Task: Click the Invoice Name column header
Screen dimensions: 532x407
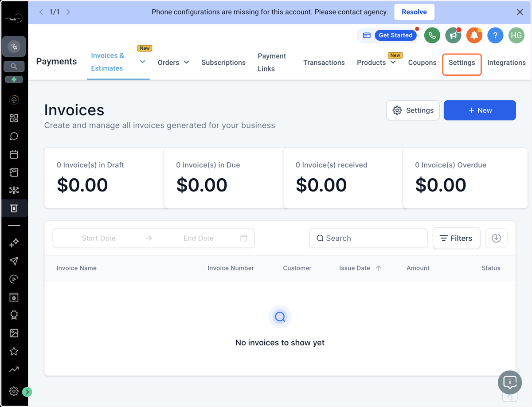Action: click(x=77, y=268)
